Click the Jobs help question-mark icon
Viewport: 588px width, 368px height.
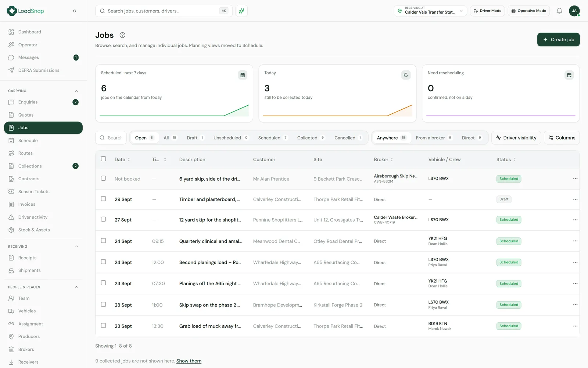[123, 35]
